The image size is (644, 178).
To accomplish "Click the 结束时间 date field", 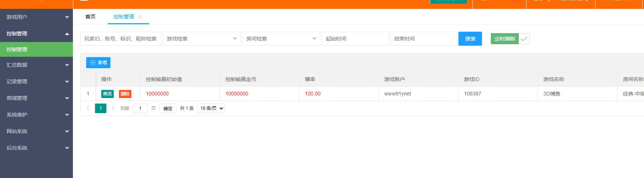I will [x=424, y=39].
